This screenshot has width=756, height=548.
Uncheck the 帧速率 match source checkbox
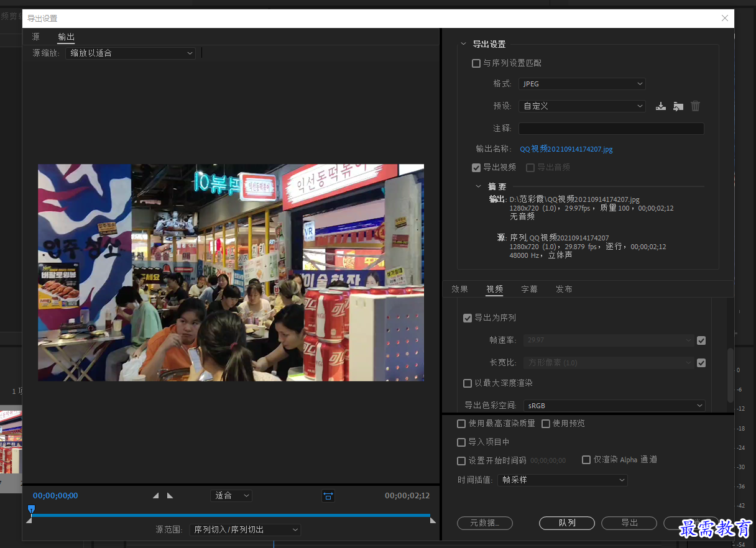coord(701,340)
